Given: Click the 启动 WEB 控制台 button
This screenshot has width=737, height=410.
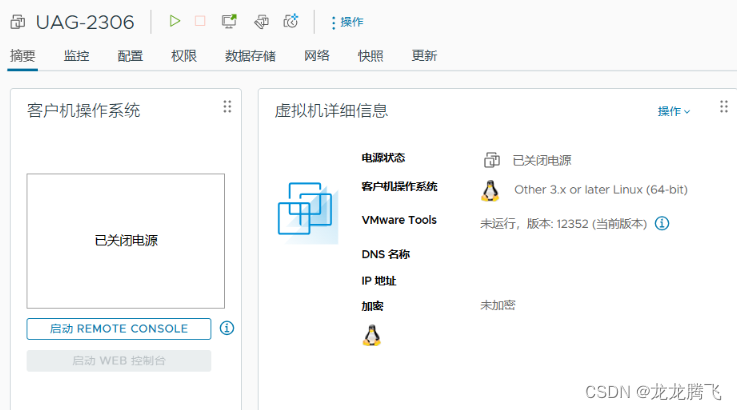Looking at the screenshot, I should (x=119, y=361).
